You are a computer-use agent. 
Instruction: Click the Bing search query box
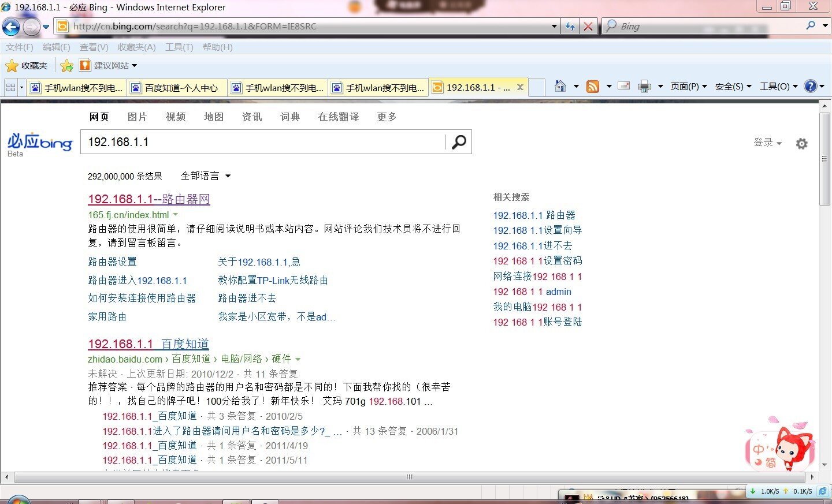pos(263,142)
